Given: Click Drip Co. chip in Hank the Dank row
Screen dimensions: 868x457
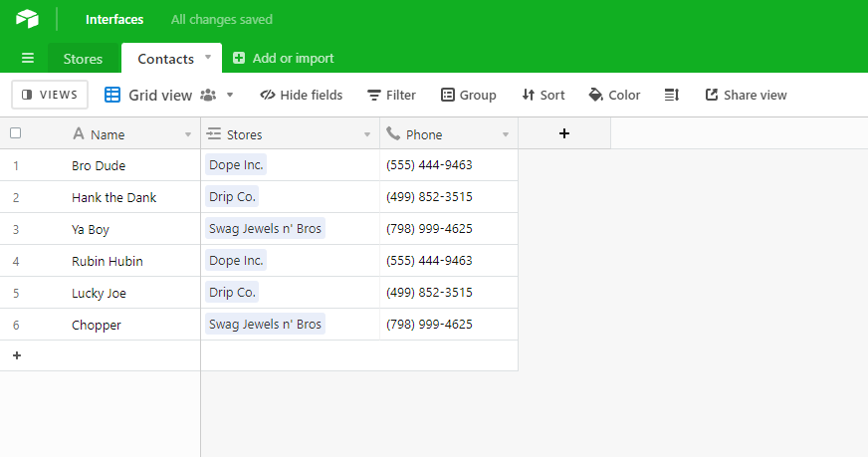Looking at the screenshot, I should point(232,197).
